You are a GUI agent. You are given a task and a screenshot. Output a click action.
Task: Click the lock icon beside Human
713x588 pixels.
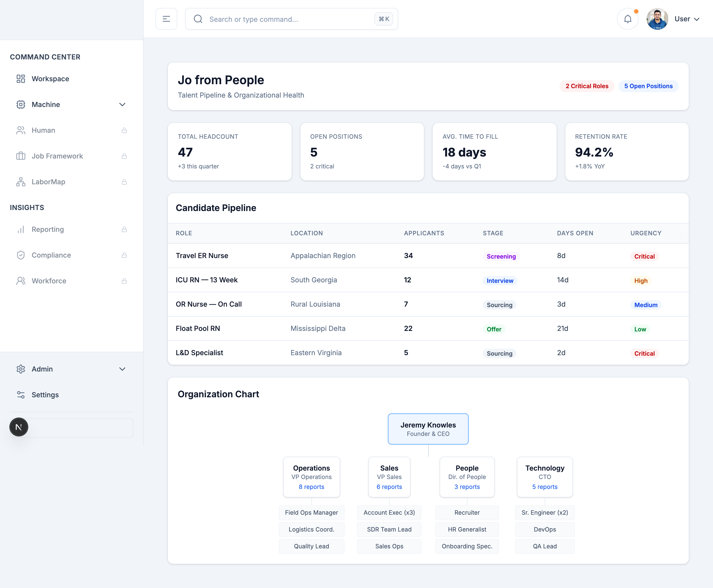click(x=124, y=130)
